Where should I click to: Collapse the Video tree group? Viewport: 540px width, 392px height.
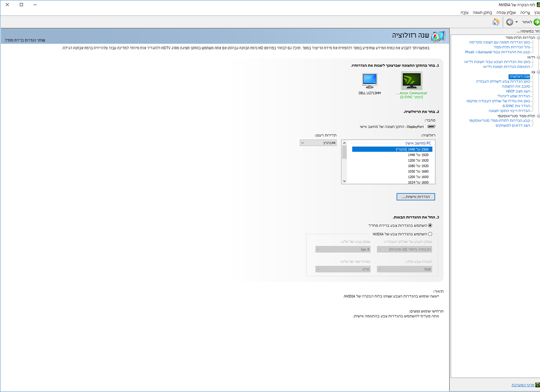pyautogui.click(x=538, y=57)
